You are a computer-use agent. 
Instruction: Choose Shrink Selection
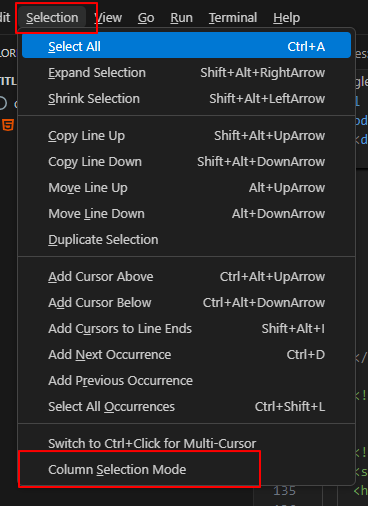186,99
